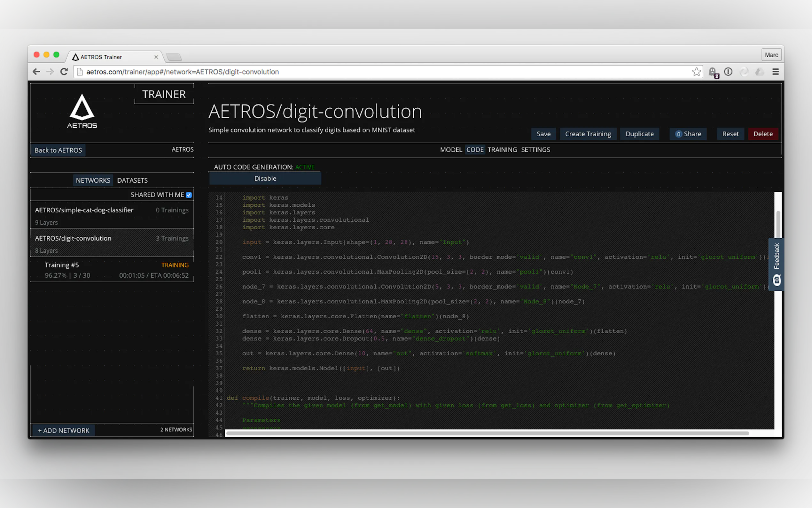Bookmark page with star icon
This screenshot has width=812, height=508.
pos(696,72)
